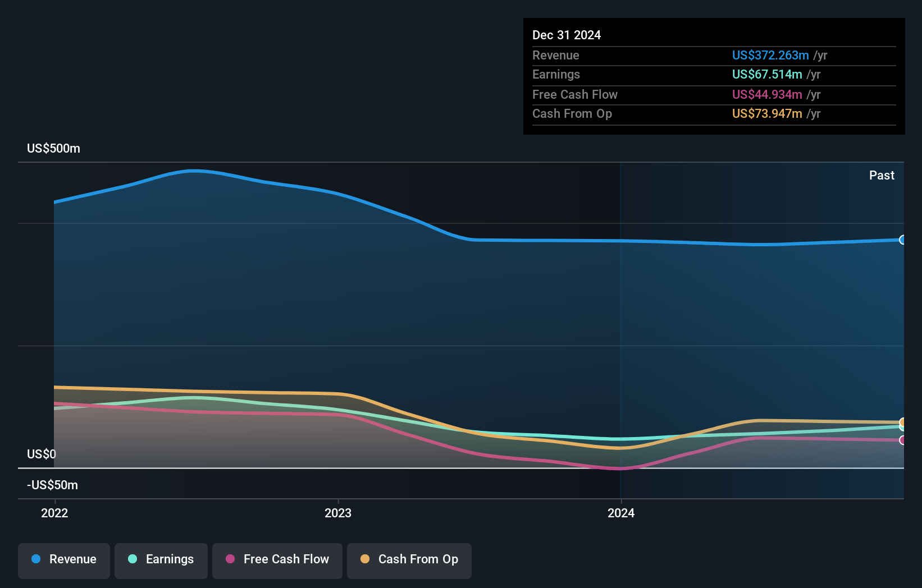Image resolution: width=922 pixels, height=588 pixels.
Task: Click the Revenue row label in tooltip
Action: pos(556,55)
